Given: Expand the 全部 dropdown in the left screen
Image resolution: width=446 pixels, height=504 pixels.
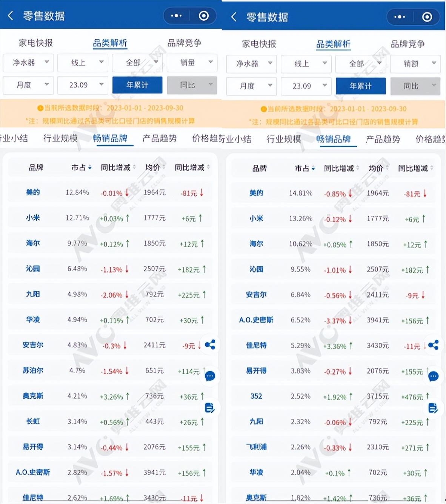Looking at the screenshot, I should (x=137, y=63).
